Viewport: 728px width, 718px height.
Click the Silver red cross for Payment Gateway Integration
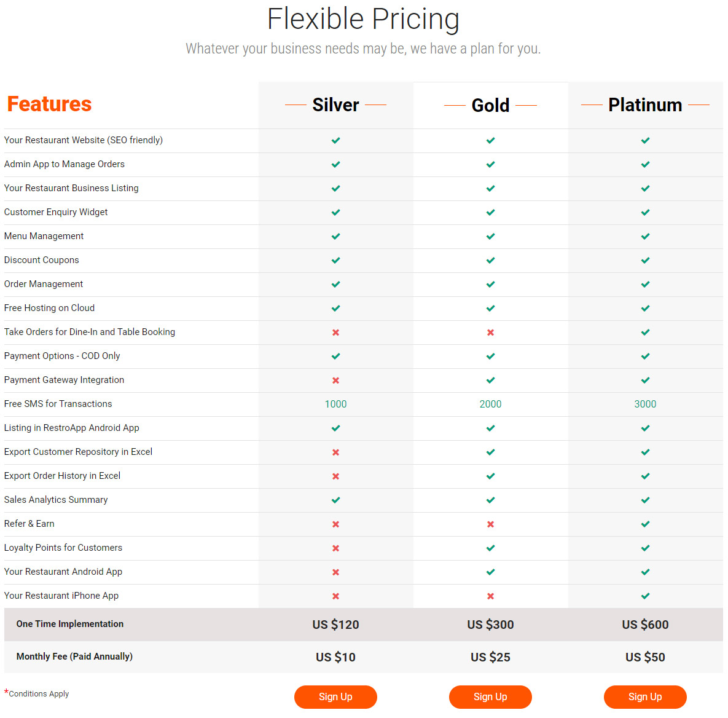[x=335, y=381]
